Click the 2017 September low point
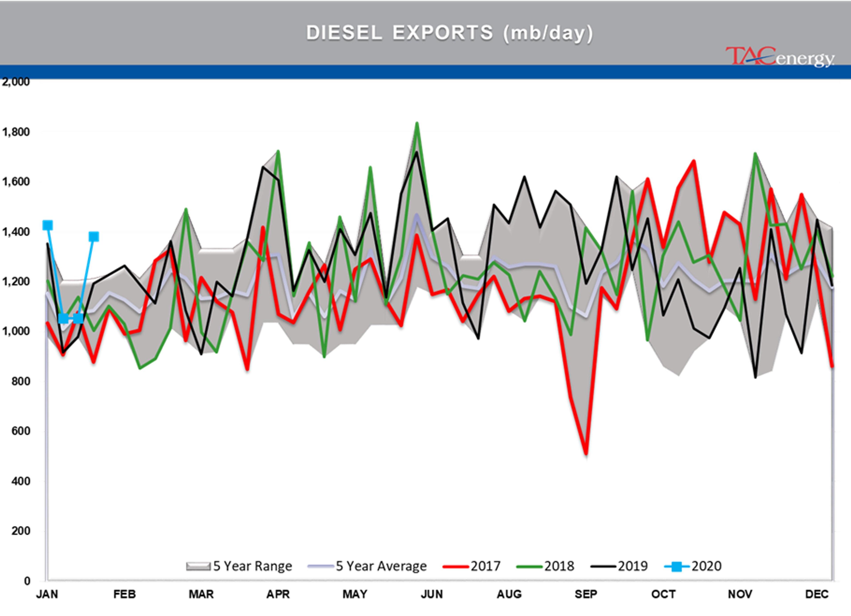 point(586,453)
